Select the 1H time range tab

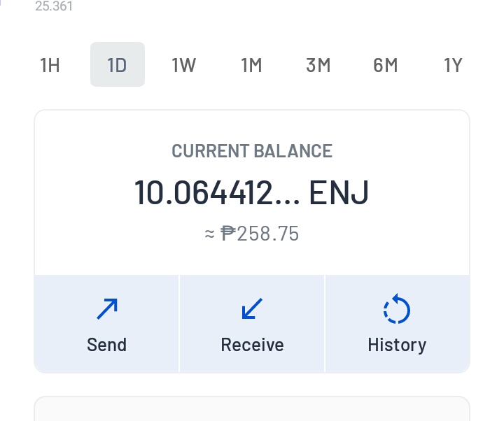pos(50,65)
